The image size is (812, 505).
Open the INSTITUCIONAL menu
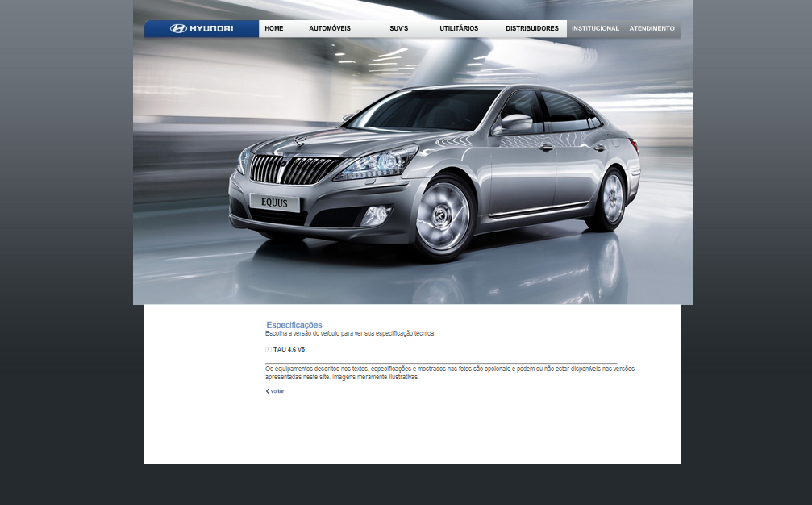(596, 28)
